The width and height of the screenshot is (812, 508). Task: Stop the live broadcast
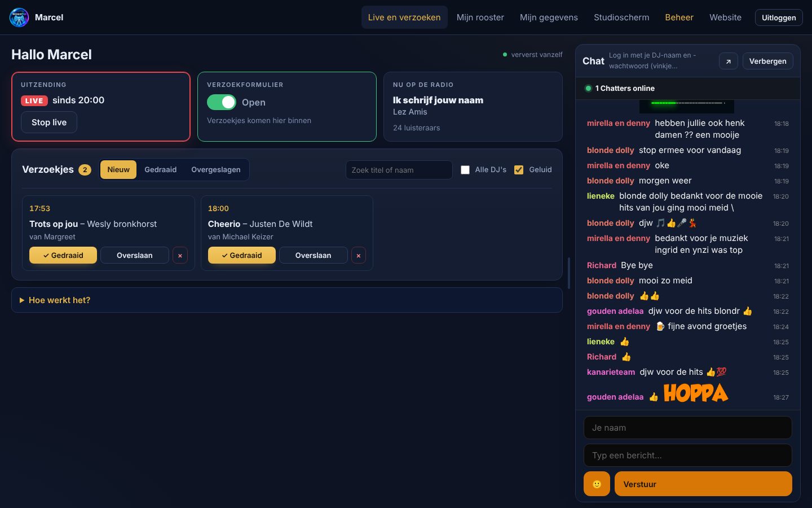(x=49, y=122)
